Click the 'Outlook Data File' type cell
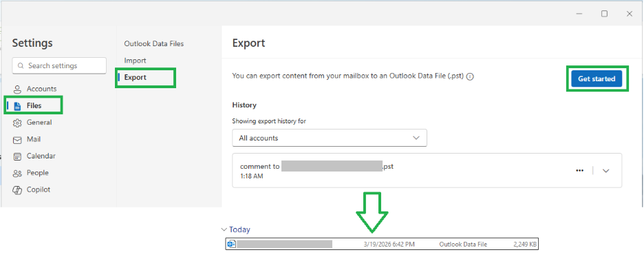Viewport: 644px width, 259px height. [463, 245]
